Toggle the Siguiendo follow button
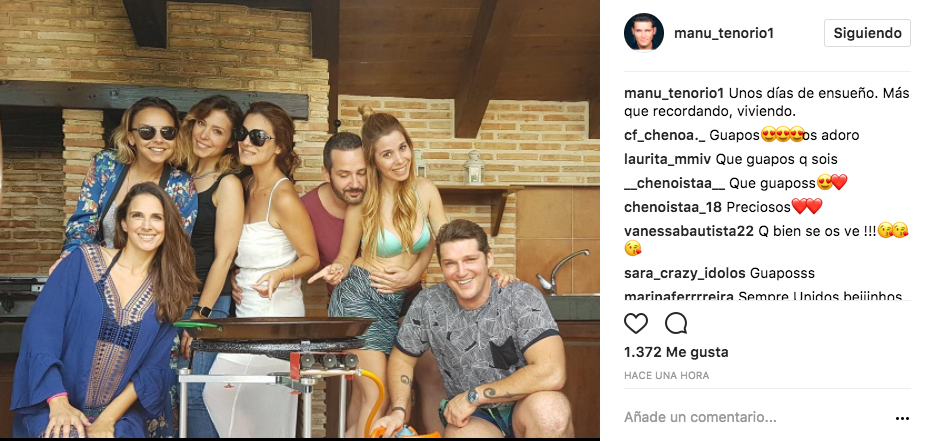Image resolution: width=933 pixels, height=441 pixels. [867, 33]
